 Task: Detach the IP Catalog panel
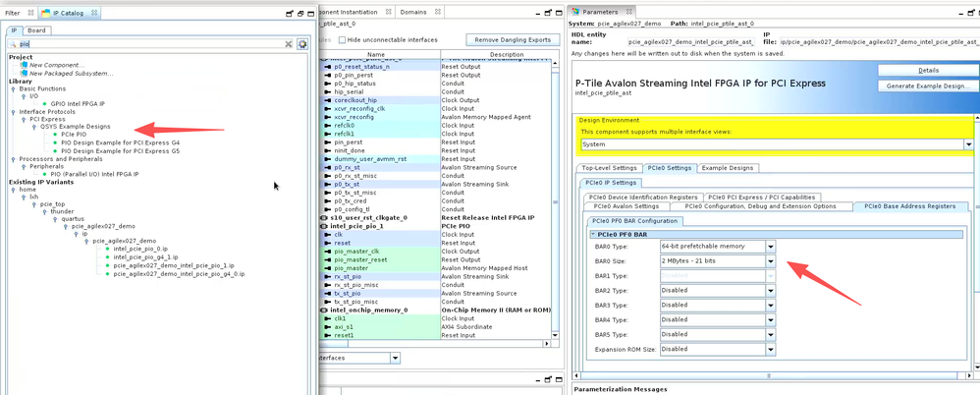(x=290, y=14)
